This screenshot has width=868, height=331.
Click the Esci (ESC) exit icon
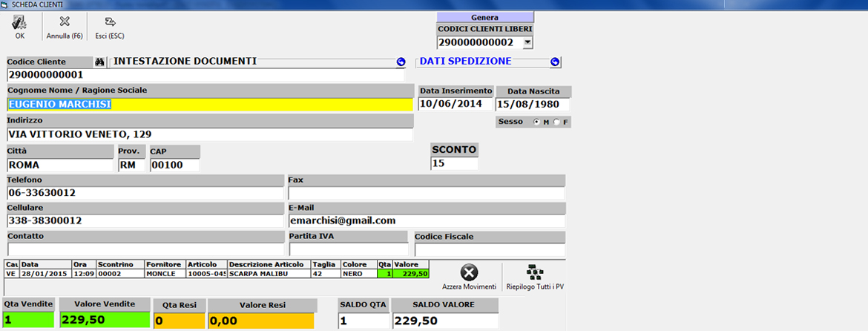(110, 22)
